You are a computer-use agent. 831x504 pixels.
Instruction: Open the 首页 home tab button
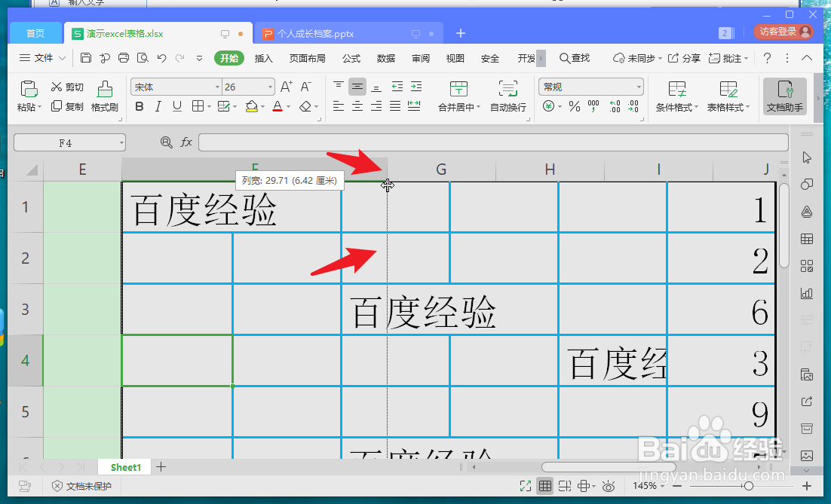(35, 33)
